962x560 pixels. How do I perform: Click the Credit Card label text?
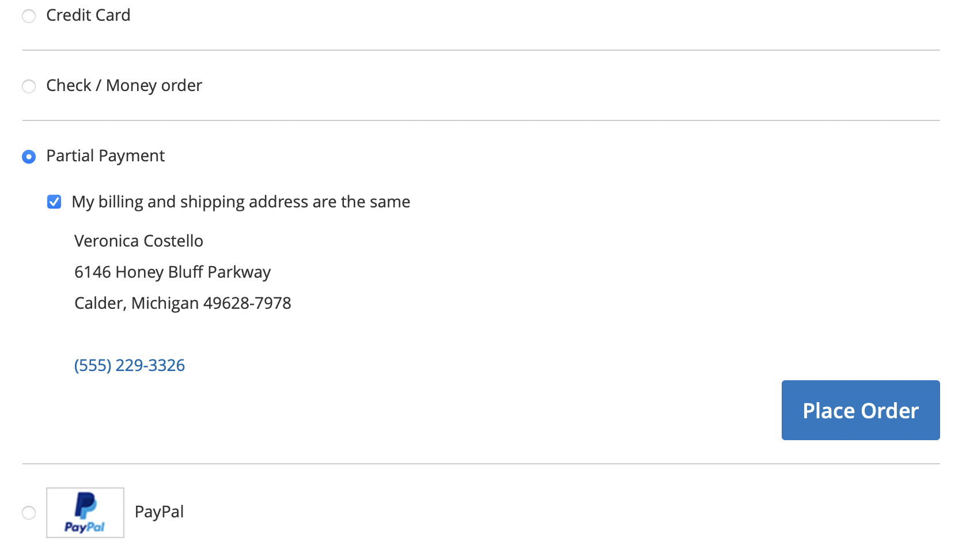tap(88, 15)
